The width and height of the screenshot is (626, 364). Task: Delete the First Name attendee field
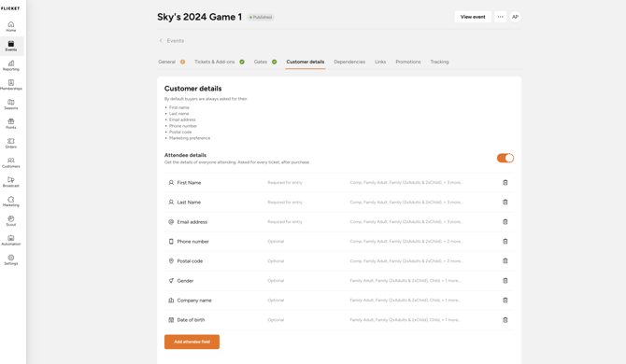(x=505, y=183)
